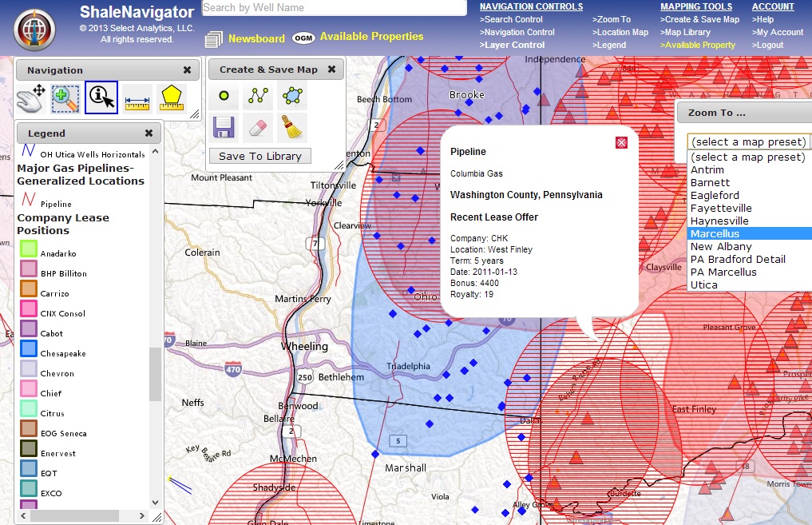
Task: Choose the measure distance ruler tool
Action: (x=137, y=99)
